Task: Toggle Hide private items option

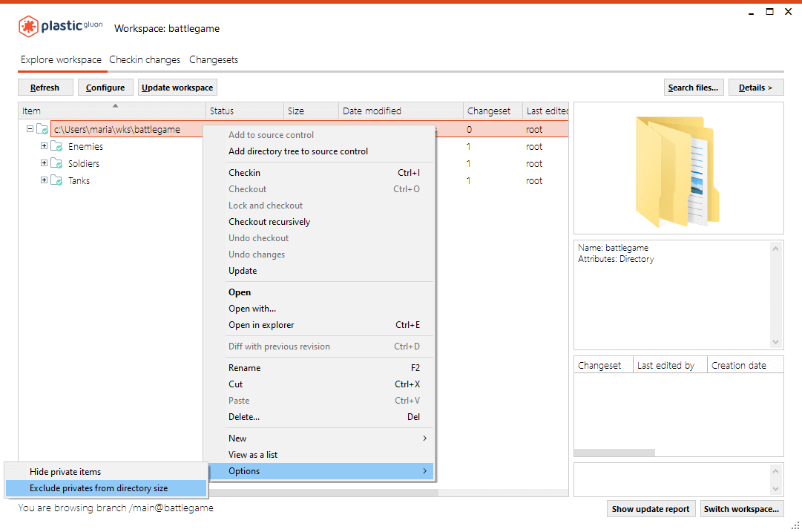Action: 106,472
